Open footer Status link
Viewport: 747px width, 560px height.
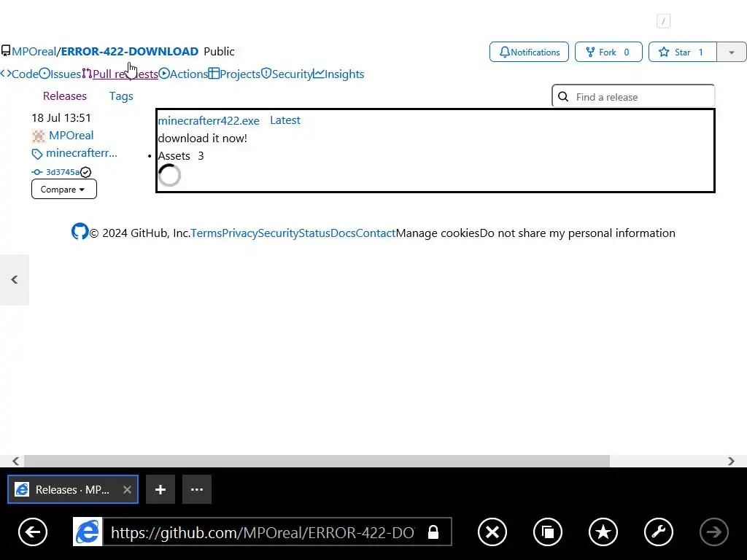[x=314, y=233]
